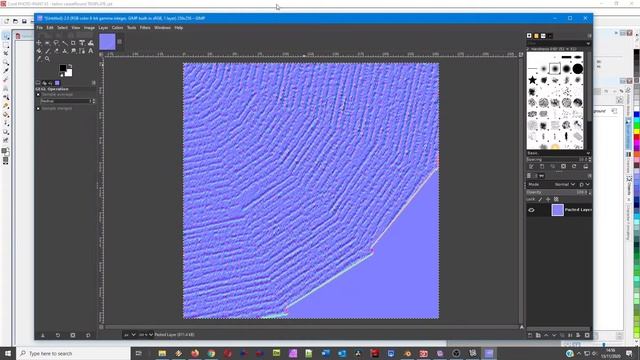
Task: Toggle zoom-on-window-resize at ruler top-right corner
Action: point(521,54)
